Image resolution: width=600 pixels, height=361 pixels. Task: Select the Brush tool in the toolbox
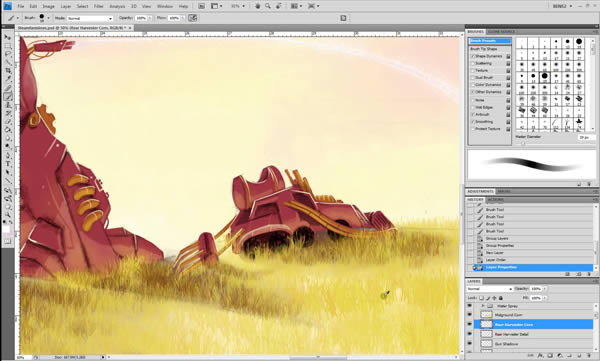tap(8, 96)
